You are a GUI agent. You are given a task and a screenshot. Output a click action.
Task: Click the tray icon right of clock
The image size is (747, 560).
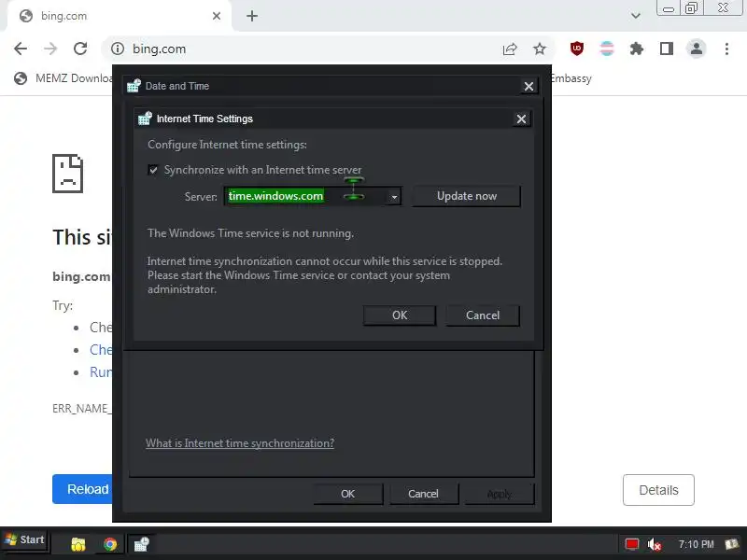[731, 544]
